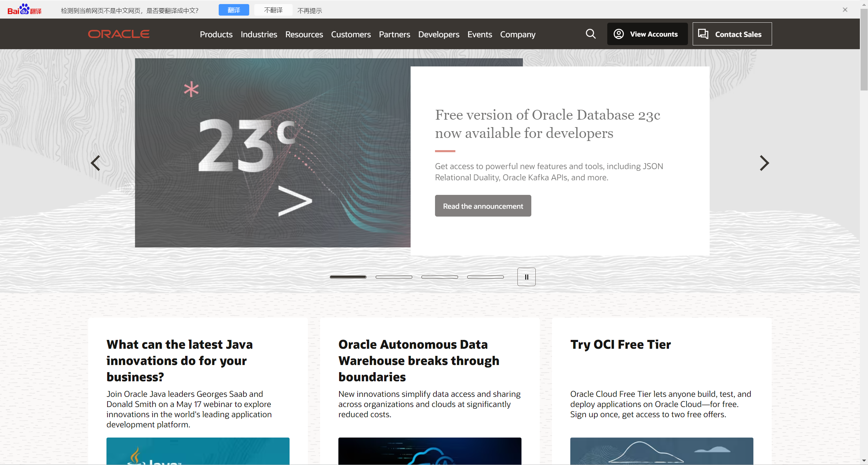This screenshot has height=465, width=868.
Task: Open the Customers menu
Action: click(x=351, y=34)
